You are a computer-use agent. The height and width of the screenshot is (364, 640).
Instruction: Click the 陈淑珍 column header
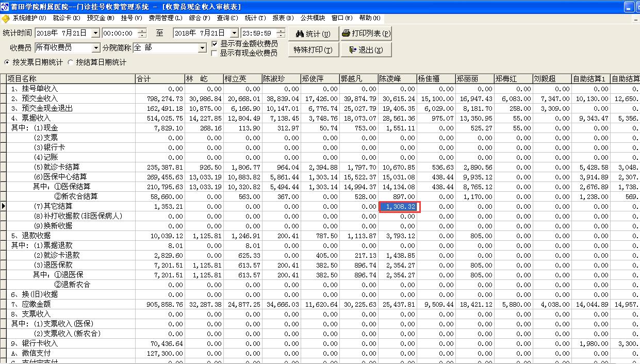pos(281,79)
